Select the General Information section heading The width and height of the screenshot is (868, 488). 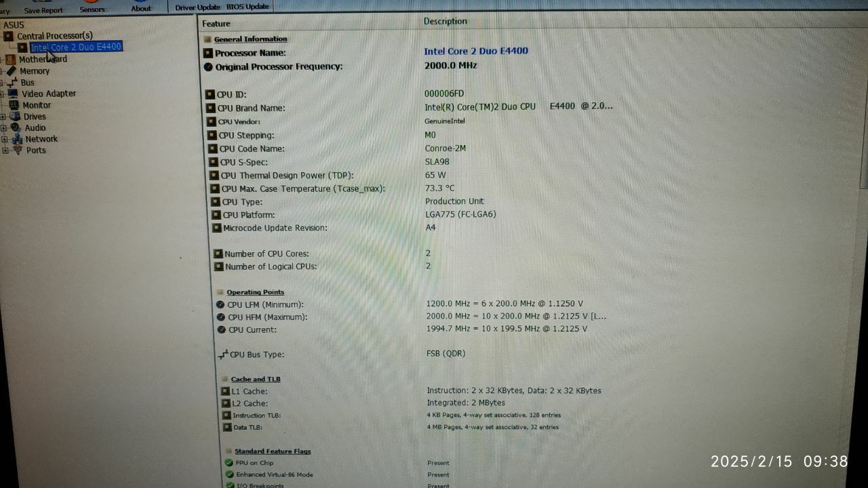(x=251, y=39)
